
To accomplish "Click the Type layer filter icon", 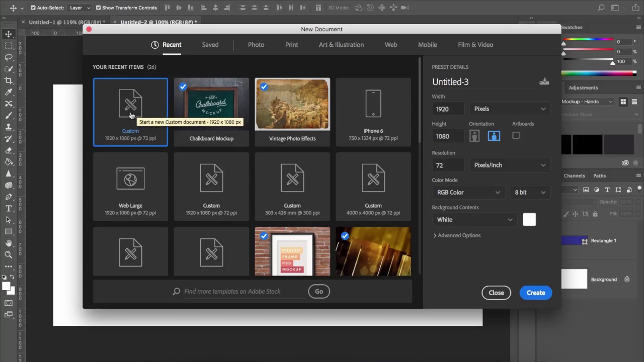I will coord(607,190).
